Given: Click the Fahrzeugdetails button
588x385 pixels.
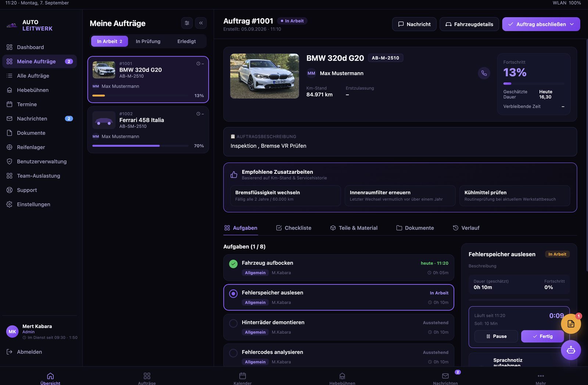Looking at the screenshot, I should click(x=469, y=24).
